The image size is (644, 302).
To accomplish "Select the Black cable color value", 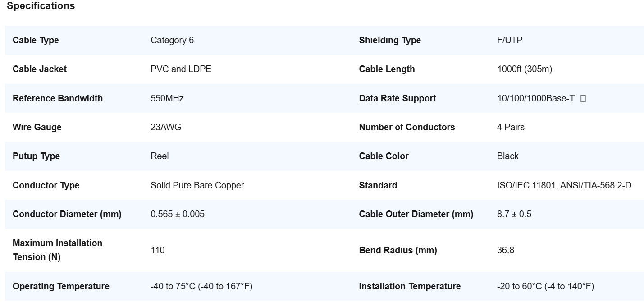I will (x=507, y=156).
